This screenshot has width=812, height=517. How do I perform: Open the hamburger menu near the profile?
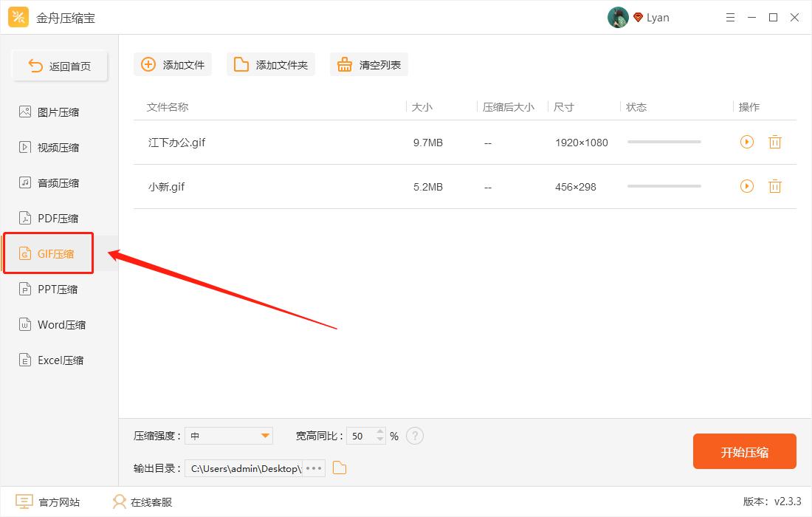pos(730,16)
